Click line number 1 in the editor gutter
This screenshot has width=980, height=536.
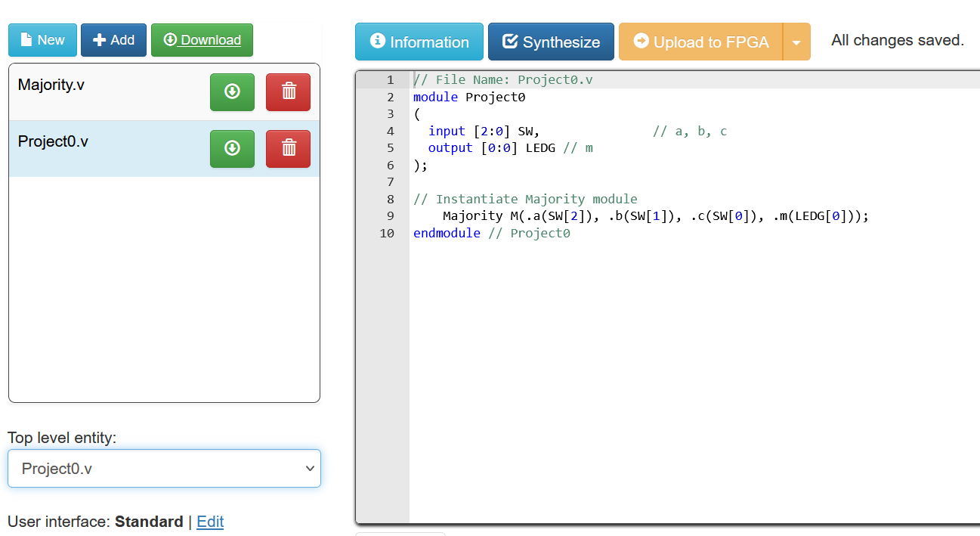pyautogui.click(x=390, y=80)
